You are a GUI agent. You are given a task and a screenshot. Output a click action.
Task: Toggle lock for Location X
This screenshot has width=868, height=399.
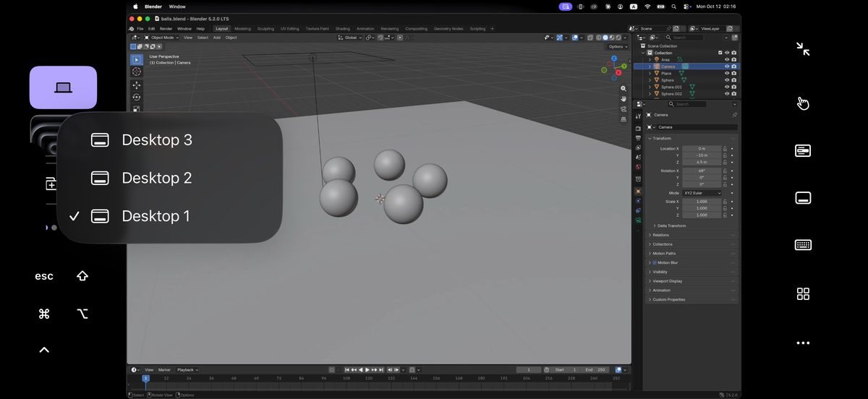(x=726, y=149)
